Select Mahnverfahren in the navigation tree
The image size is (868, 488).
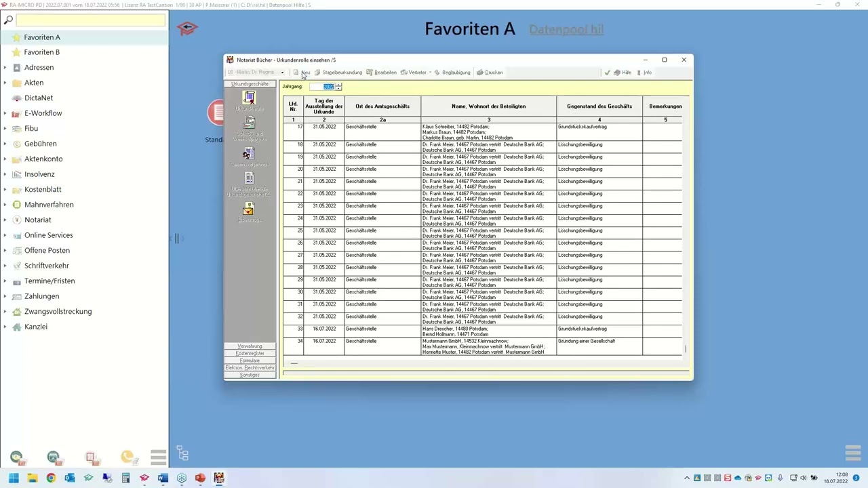click(49, 205)
